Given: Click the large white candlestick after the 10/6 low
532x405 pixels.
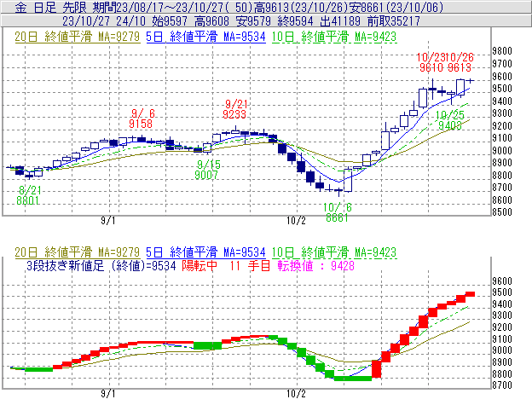Looking at the screenshot, I should click(x=348, y=180).
